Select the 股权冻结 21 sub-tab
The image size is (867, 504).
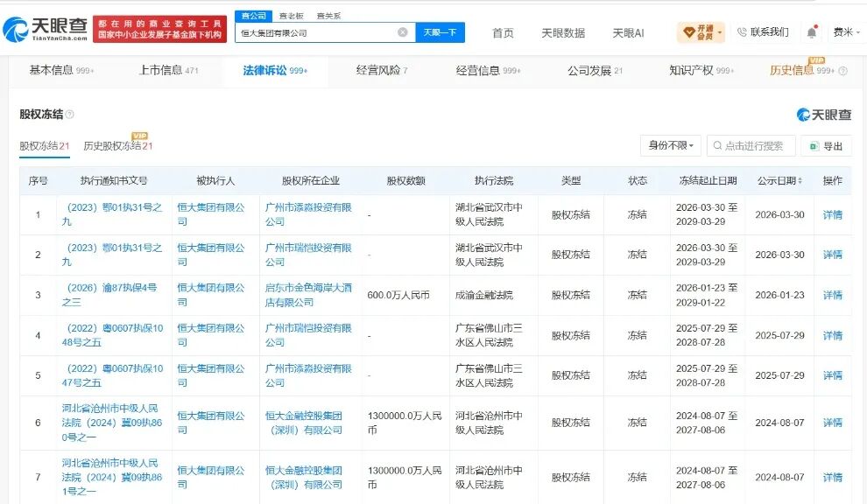pos(45,146)
